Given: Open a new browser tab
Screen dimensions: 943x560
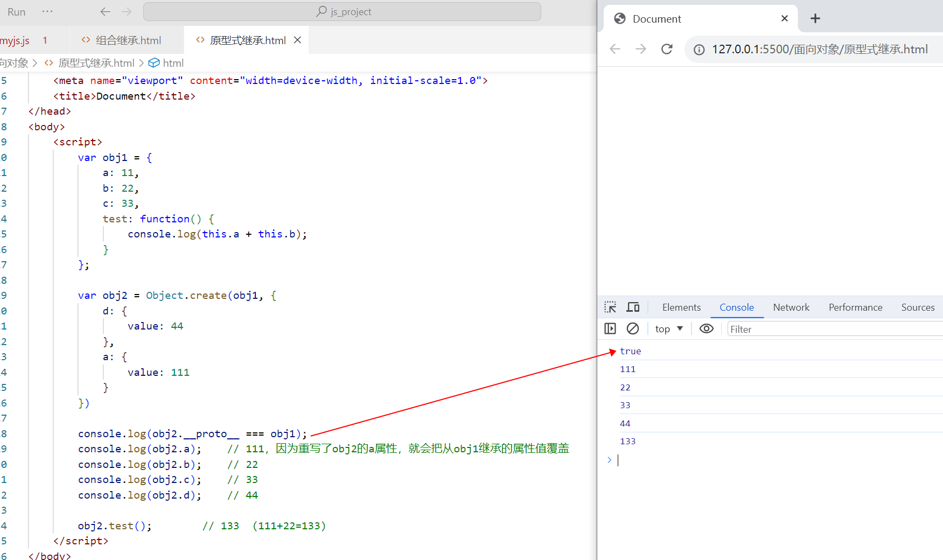Looking at the screenshot, I should click(815, 18).
